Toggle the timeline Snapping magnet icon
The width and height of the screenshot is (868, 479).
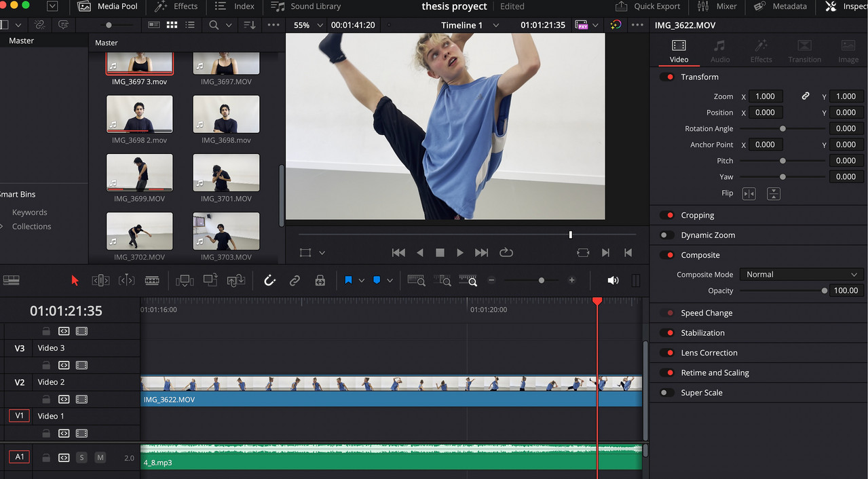269,280
